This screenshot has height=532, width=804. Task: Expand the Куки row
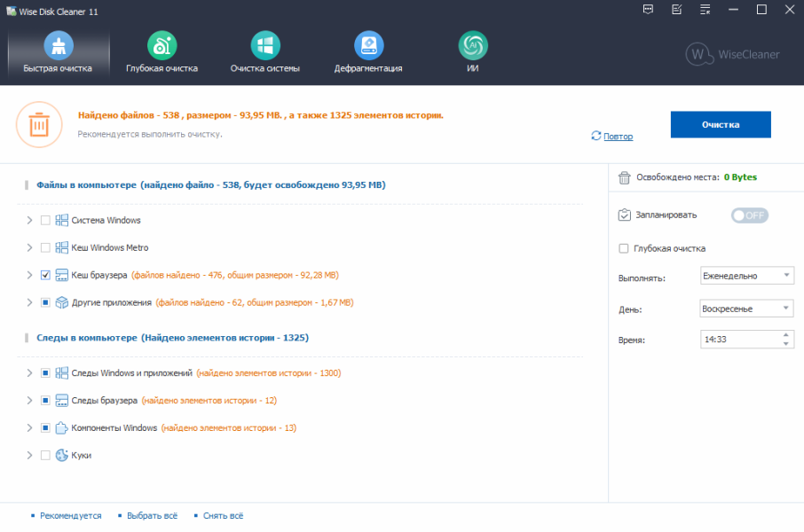[x=29, y=455]
